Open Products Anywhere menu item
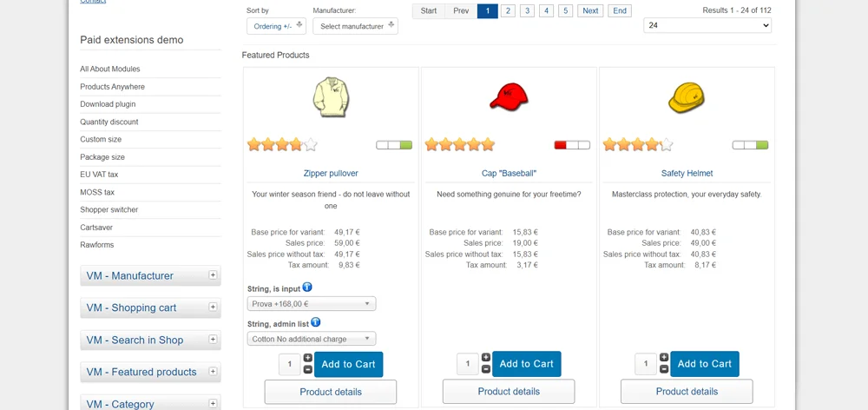Image resolution: width=868 pixels, height=410 pixels. click(112, 87)
